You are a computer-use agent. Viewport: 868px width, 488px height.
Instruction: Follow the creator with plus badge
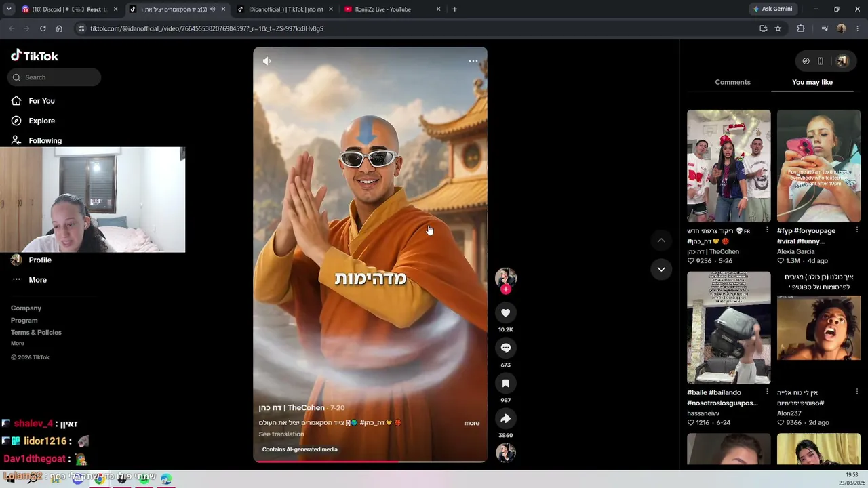coord(506,289)
